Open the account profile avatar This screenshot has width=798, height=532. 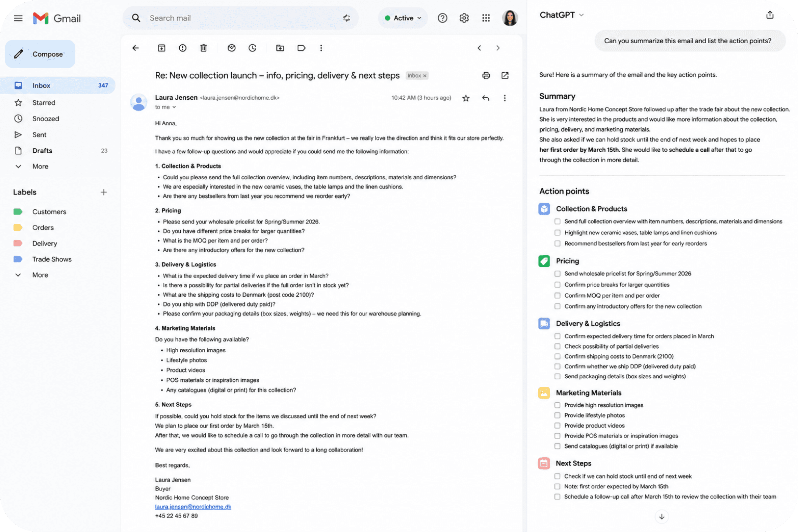point(510,18)
